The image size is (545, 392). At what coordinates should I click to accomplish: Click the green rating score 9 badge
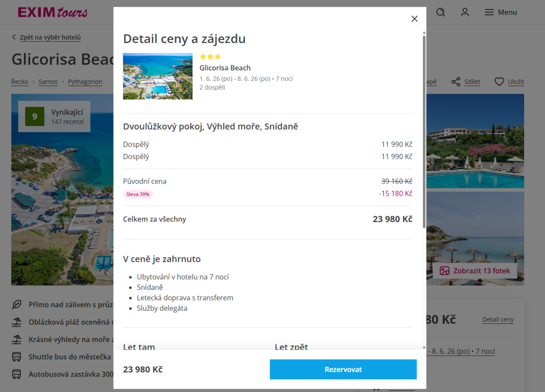35,117
